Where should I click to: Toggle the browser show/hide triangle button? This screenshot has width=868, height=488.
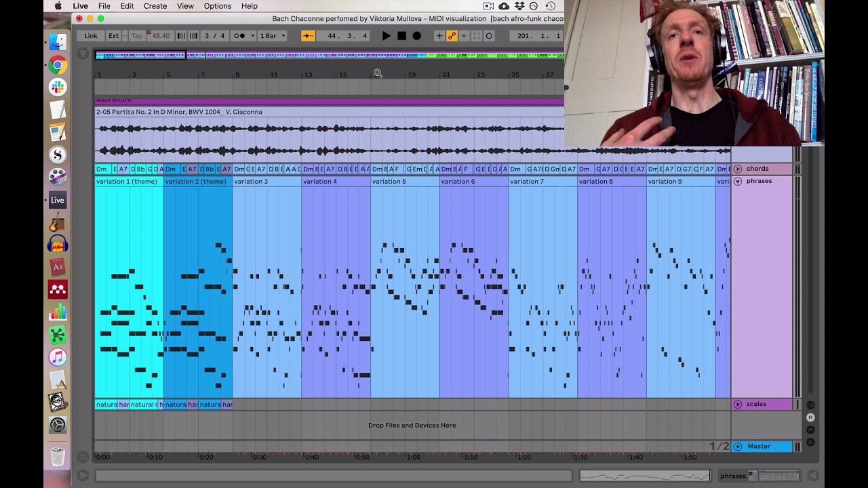tap(83, 54)
